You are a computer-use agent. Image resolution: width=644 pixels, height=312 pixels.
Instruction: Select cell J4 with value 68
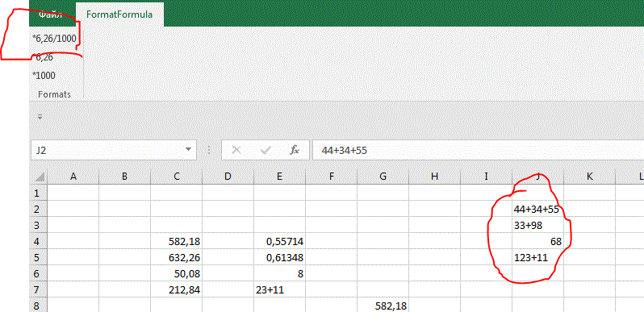537,241
